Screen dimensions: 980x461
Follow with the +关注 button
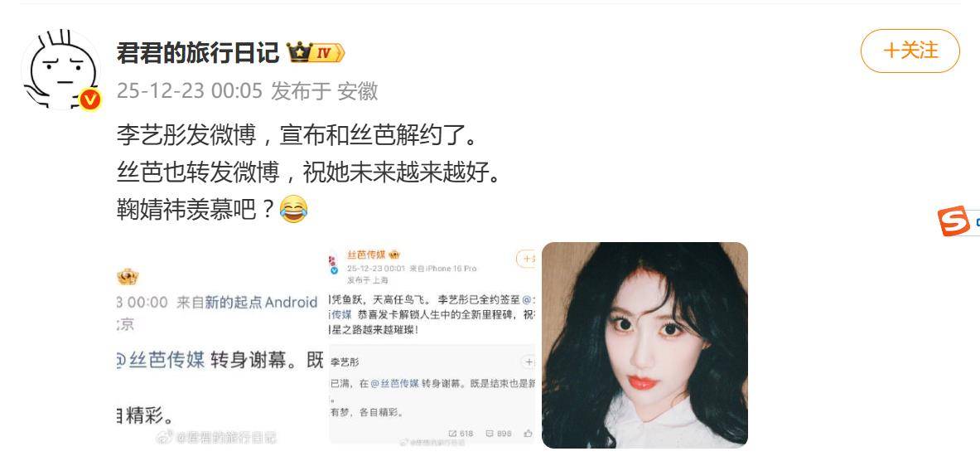click(910, 51)
